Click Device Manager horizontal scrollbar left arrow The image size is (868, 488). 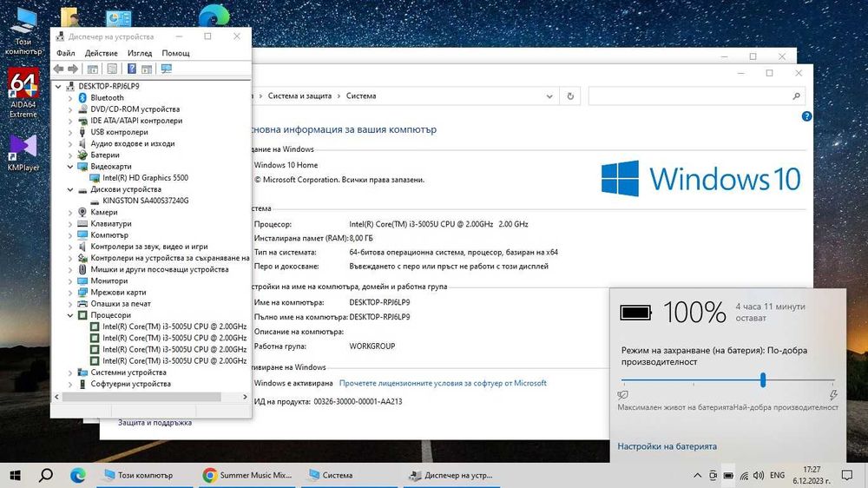click(x=56, y=397)
